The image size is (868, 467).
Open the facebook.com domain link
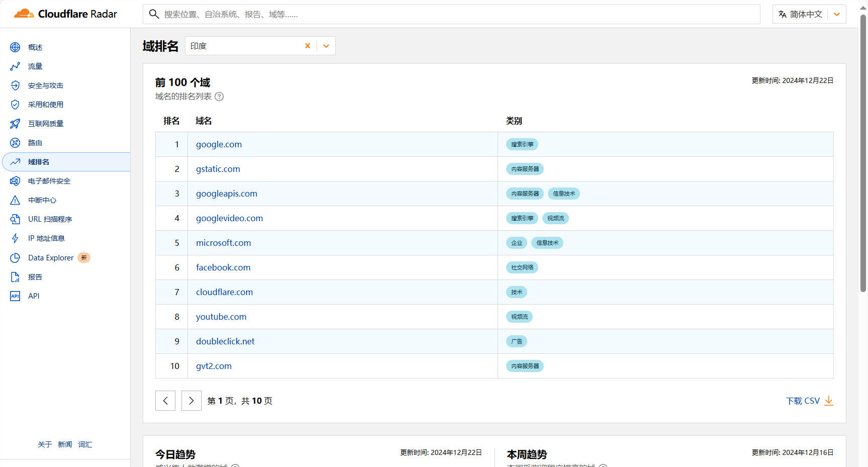pos(223,267)
